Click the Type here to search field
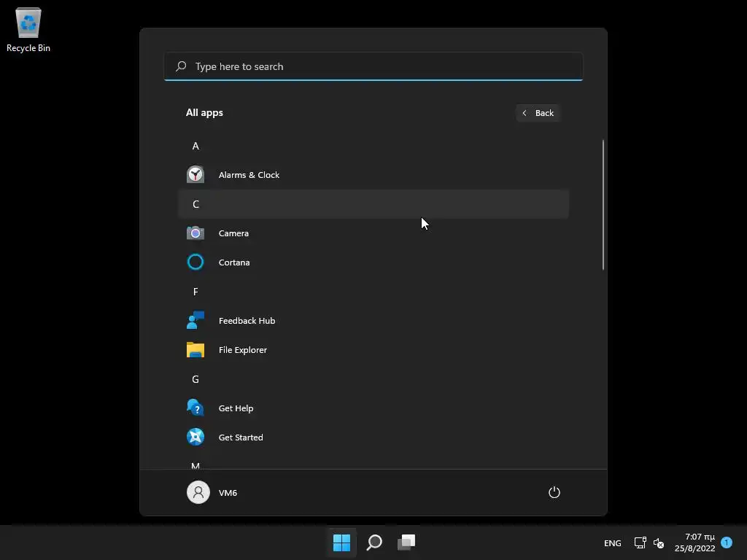Image resolution: width=747 pixels, height=560 pixels. (x=373, y=66)
